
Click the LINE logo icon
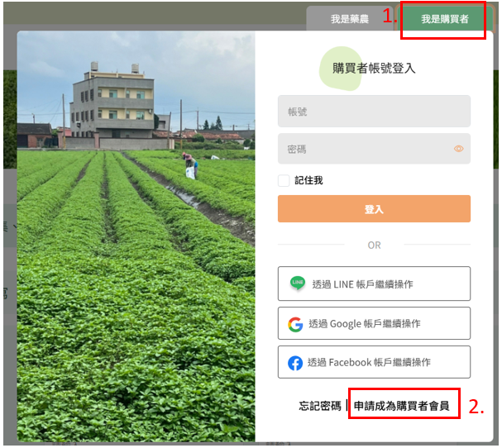(298, 283)
